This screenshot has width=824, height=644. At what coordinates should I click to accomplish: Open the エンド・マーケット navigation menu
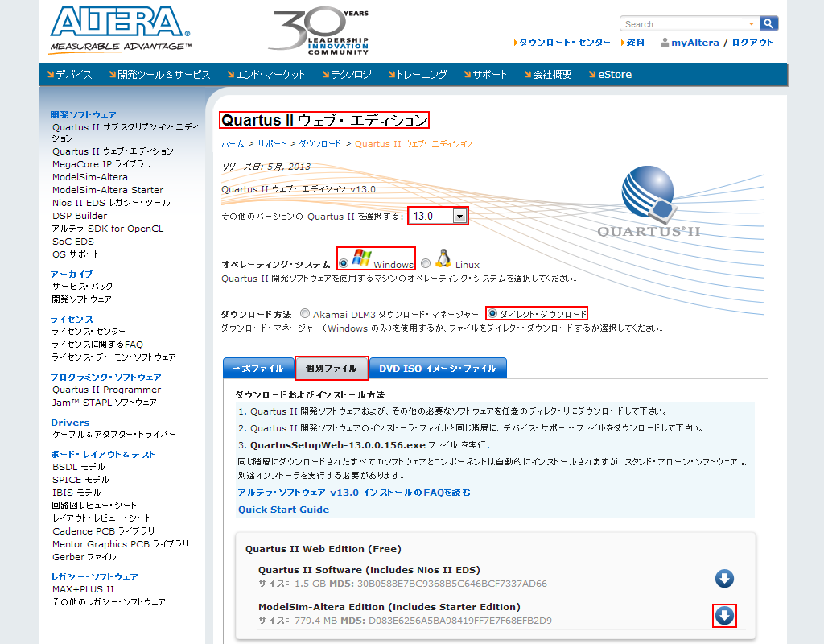point(266,75)
